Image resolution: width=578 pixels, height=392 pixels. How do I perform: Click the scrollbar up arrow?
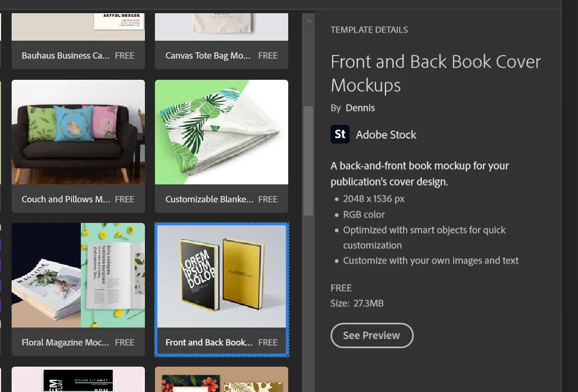309,21
